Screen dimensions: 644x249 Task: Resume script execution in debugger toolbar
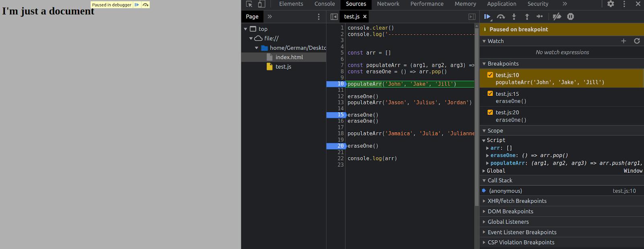point(487,17)
